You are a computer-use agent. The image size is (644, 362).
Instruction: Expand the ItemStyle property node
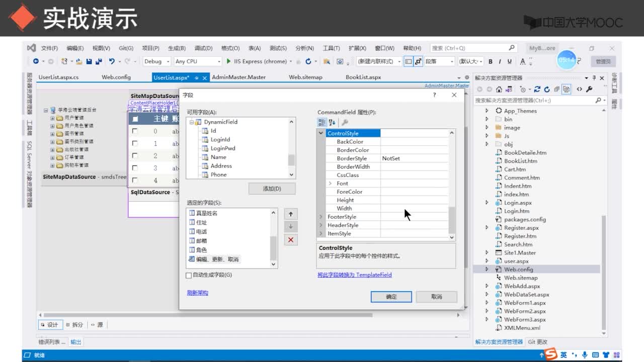point(321,233)
